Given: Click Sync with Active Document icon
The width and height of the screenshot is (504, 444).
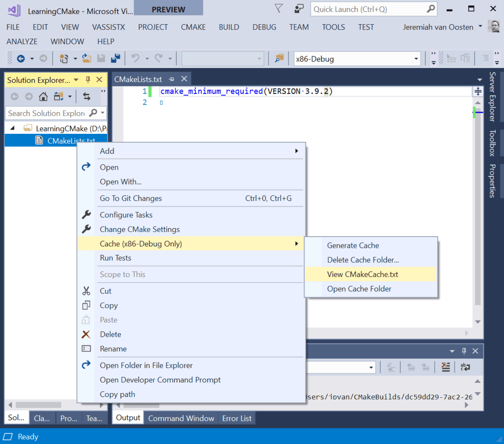Looking at the screenshot, I should 87,96.
